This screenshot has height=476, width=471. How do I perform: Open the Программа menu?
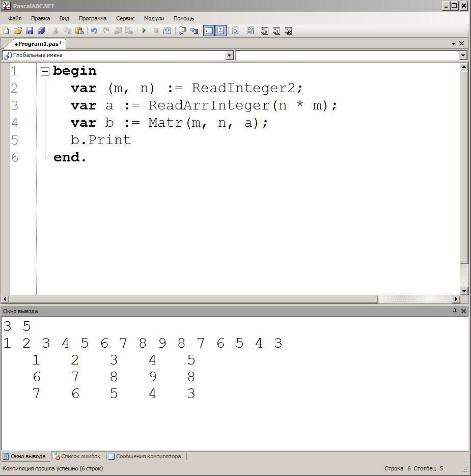click(x=93, y=18)
